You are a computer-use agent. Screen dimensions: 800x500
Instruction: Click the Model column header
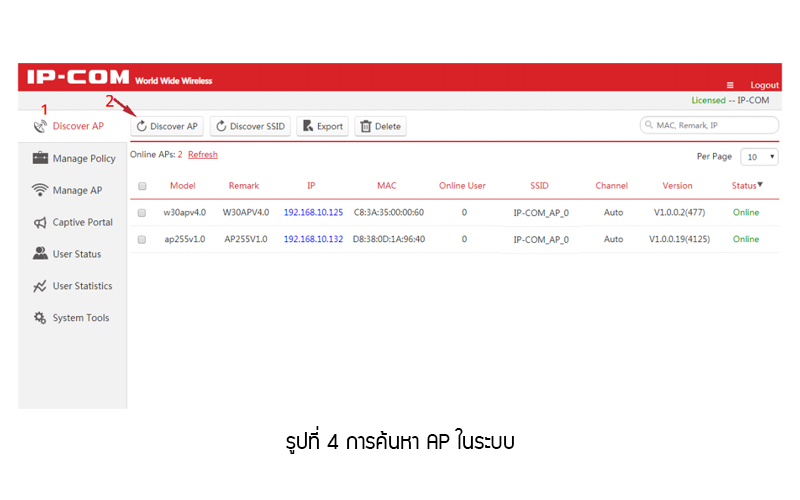pos(183,186)
